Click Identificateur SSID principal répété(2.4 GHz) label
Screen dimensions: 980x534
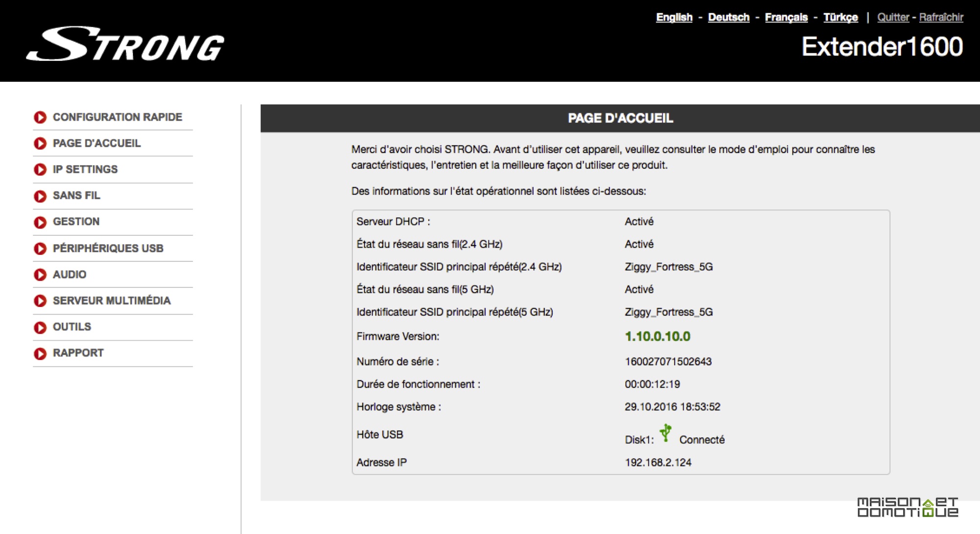coord(459,267)
